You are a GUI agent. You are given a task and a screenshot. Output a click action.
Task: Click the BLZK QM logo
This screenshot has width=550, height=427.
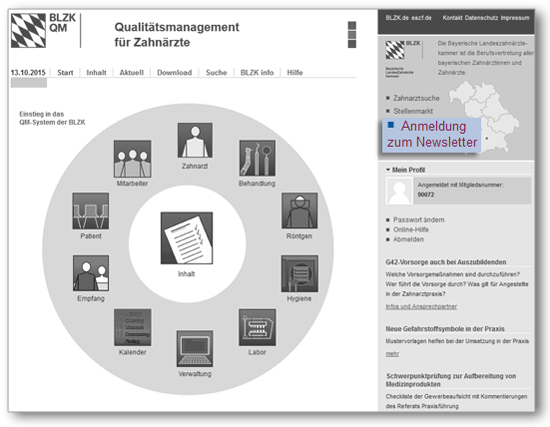tap(43, 30)
